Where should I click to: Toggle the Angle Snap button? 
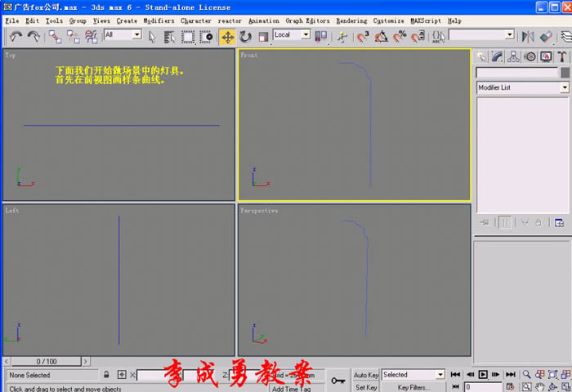coord(382,37)
